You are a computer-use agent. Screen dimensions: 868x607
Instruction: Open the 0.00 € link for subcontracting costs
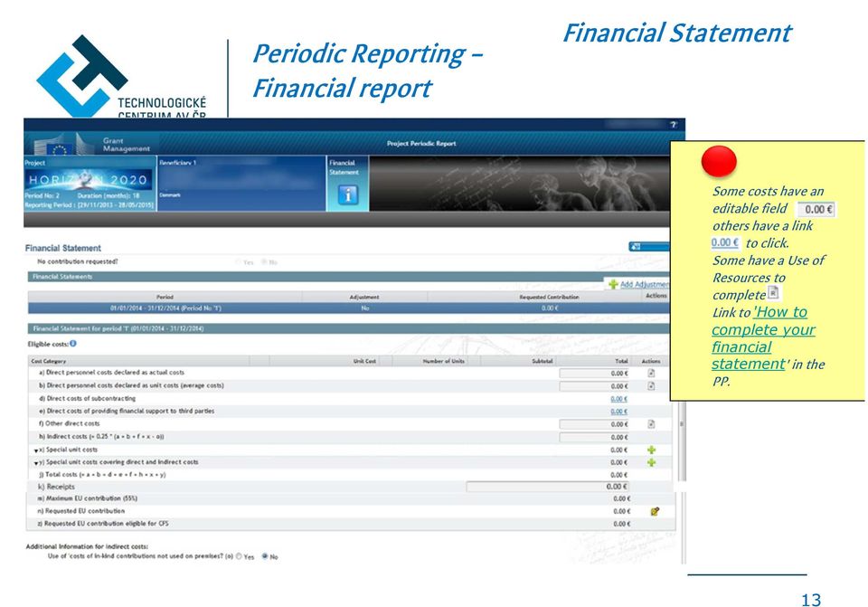(x=618, y=399)
